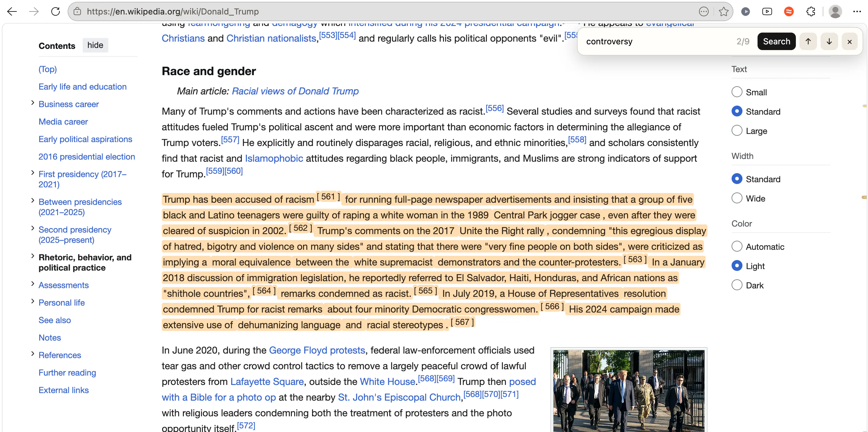Hide the Contents sidebar
868x432 pixels.
95,45
